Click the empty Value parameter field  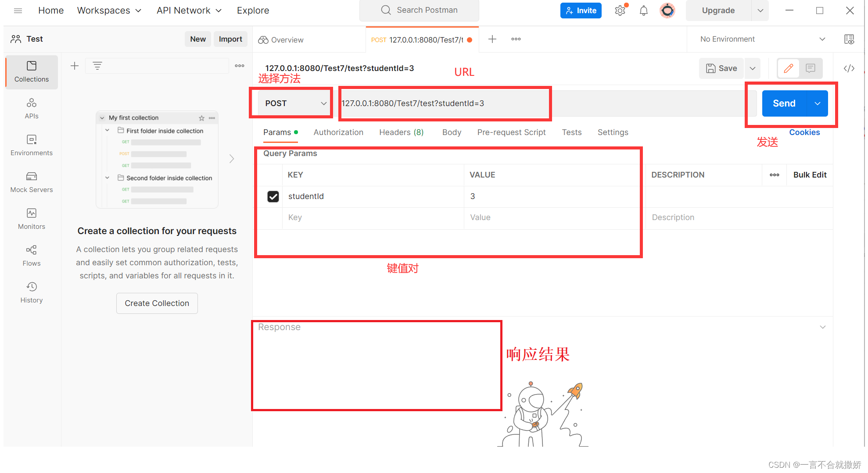[555, 218]
